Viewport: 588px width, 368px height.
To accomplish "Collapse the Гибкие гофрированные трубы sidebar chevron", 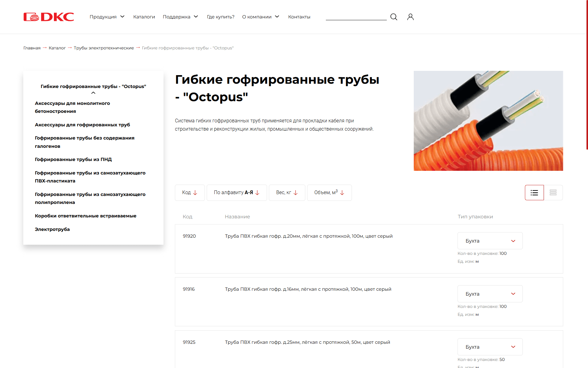I will (93, 93).
